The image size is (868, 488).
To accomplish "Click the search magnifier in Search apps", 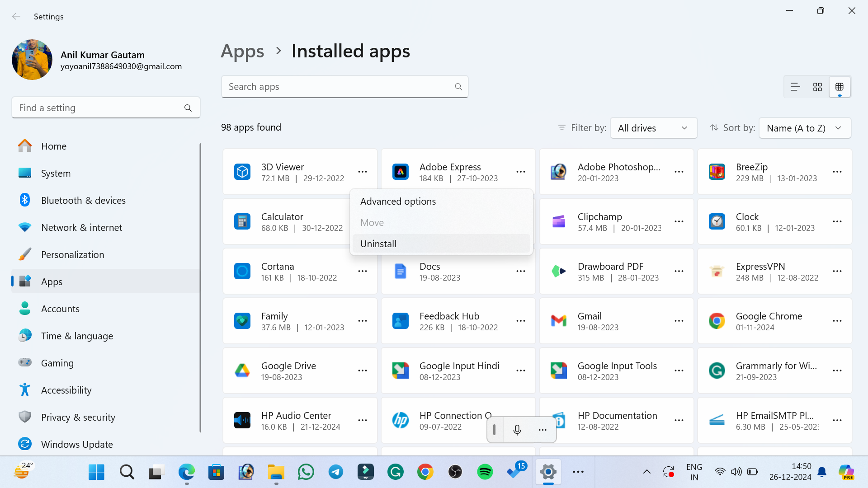I will click(458, 87).
